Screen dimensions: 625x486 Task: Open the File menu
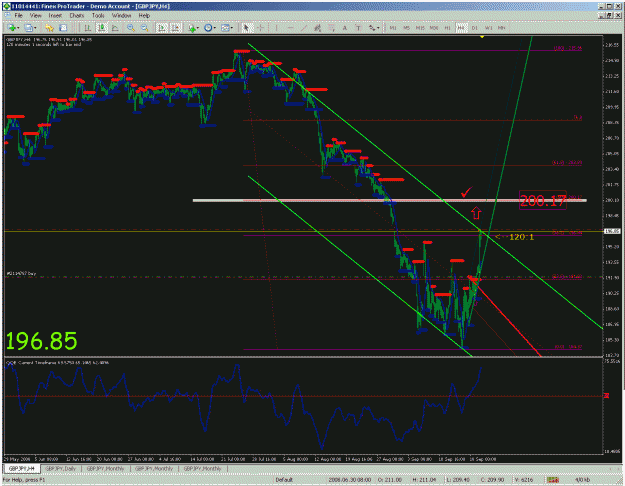[x=18, y=15]
